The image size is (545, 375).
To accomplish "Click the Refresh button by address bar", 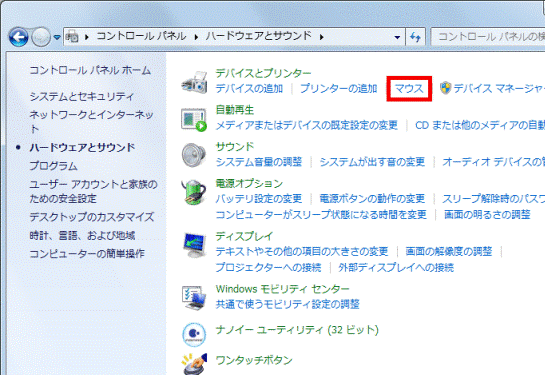I will 415,37.
